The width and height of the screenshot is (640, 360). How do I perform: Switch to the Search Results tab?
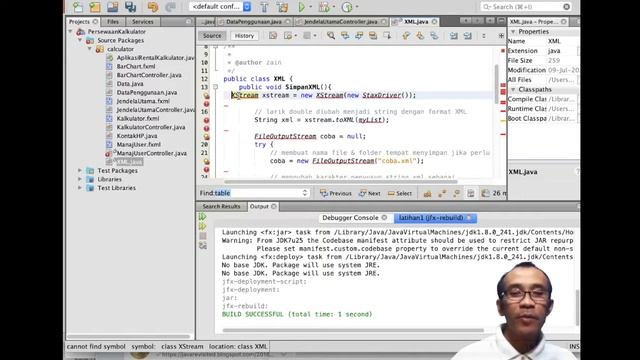pyautogui.click(x=221, y=206)
